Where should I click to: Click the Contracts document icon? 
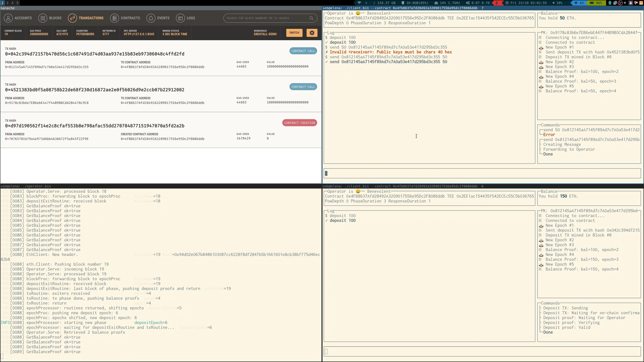115,18
